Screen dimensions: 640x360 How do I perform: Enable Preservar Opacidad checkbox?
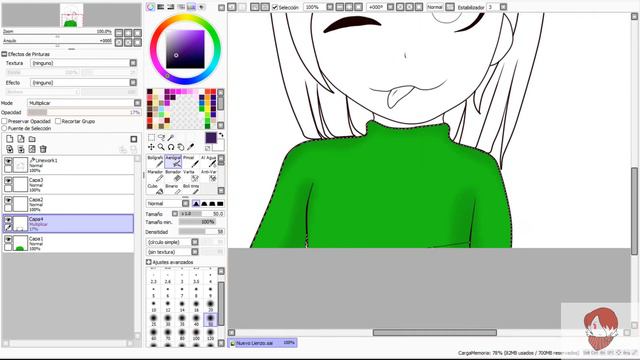(x=4, y=121)
